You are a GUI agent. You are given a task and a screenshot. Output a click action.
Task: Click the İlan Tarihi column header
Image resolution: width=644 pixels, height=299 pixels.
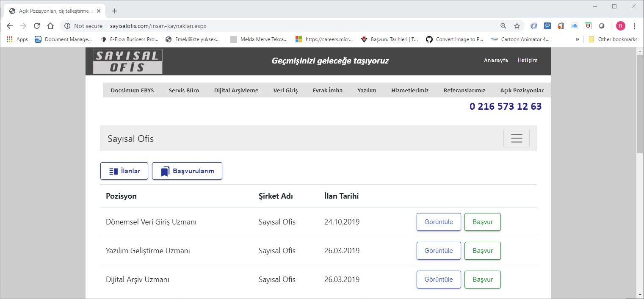[341, 196]
